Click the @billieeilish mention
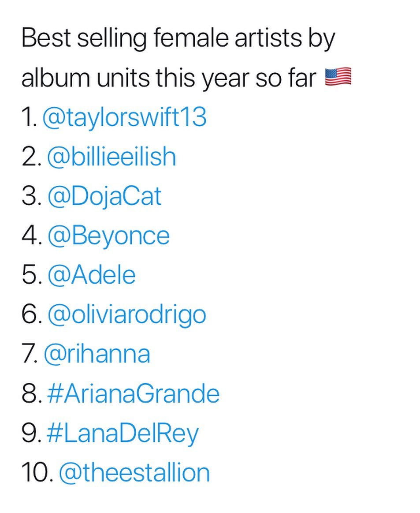Screen dimensions: 420x513 pyautogui.click(x=112, y=157)
